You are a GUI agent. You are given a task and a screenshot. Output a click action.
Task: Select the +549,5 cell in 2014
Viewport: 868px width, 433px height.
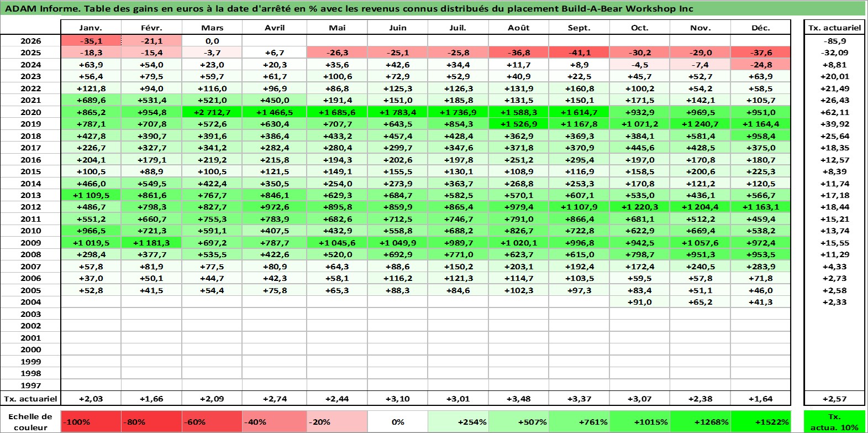click(x=151, y=184)
